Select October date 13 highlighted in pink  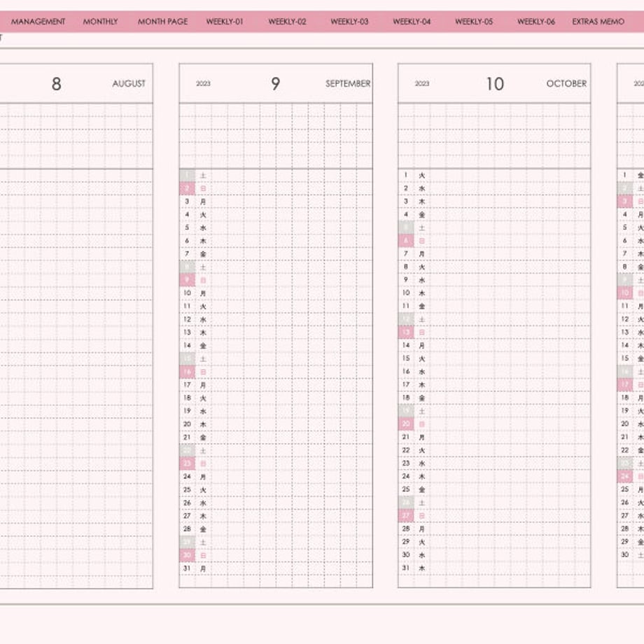406,332
